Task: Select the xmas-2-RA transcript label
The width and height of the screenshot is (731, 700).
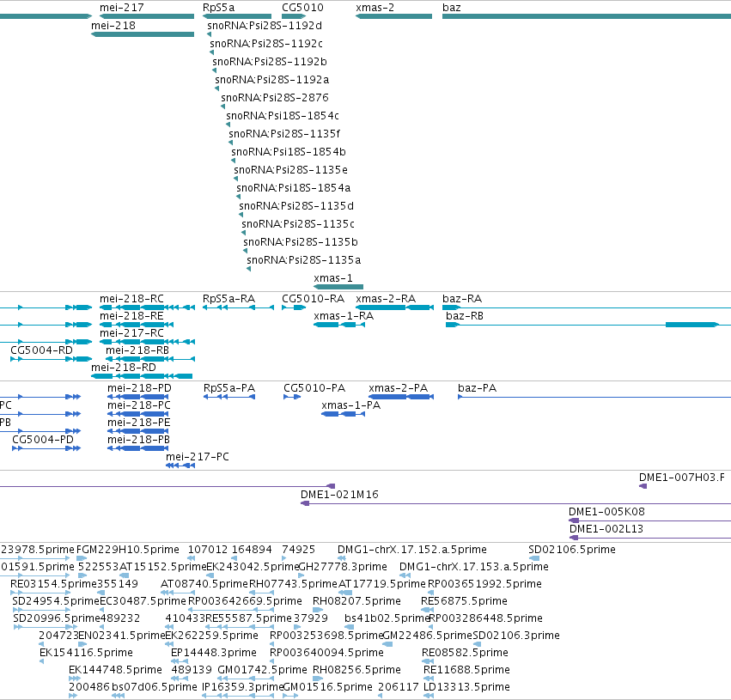Action: pos(386,299)
